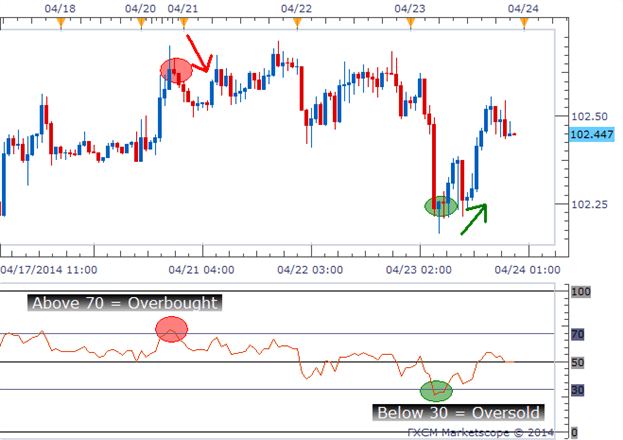Click the green up arrow annotation
The height and width of the screenshot is (440, 623).
point(474,219)
